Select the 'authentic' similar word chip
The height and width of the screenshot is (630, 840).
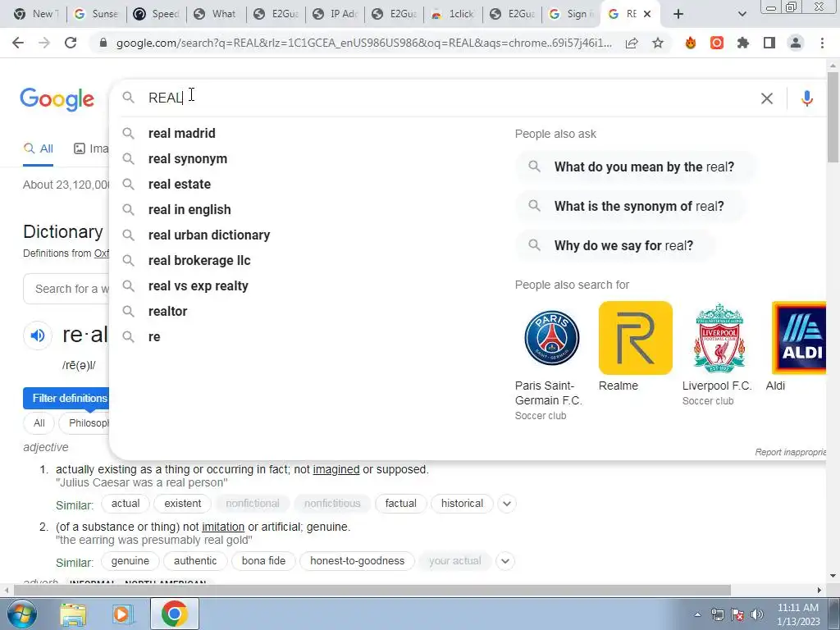[195, 561]
